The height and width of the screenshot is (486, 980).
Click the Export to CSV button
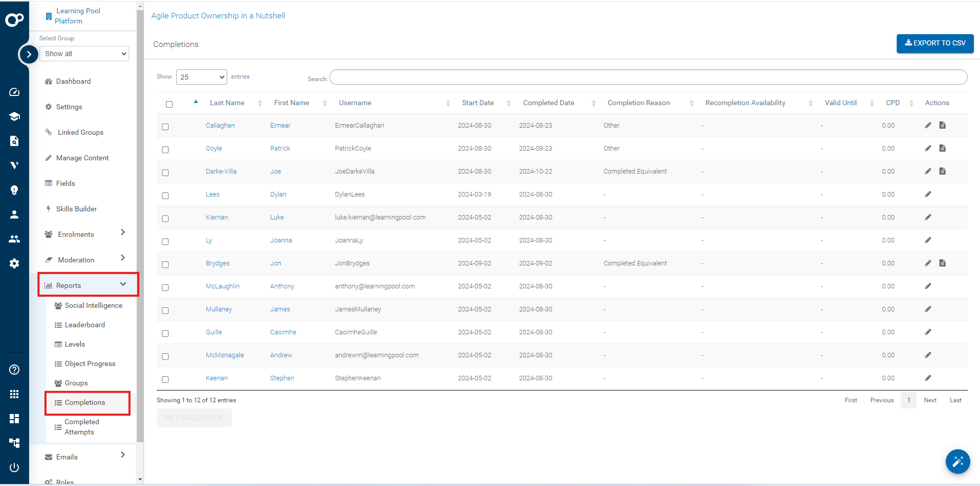935,43
